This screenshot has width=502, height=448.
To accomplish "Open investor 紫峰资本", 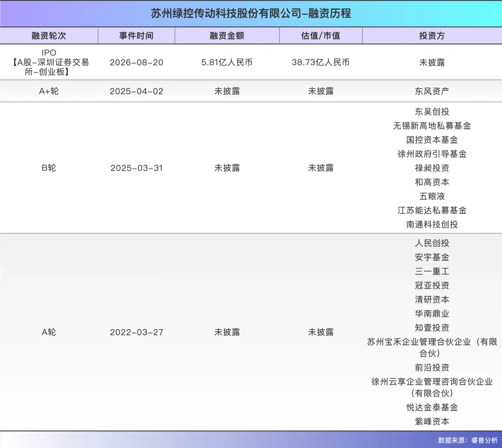I will click(432, 422).
